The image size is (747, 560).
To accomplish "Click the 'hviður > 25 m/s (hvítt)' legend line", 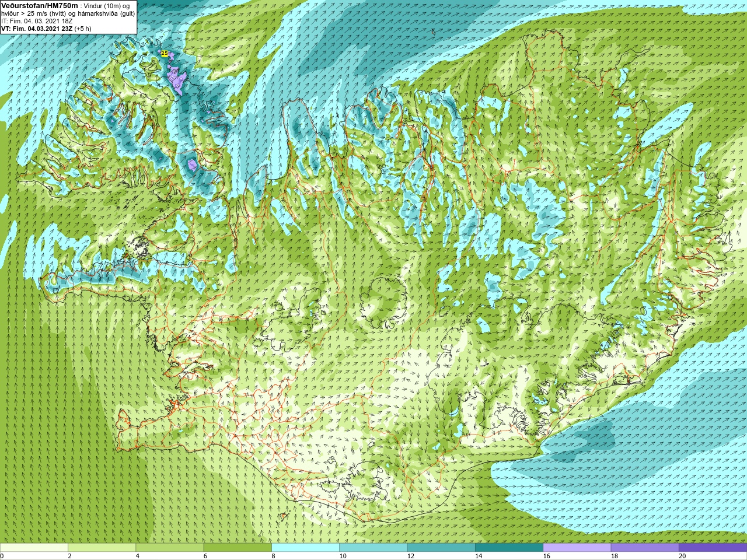I will pos(34,13).
